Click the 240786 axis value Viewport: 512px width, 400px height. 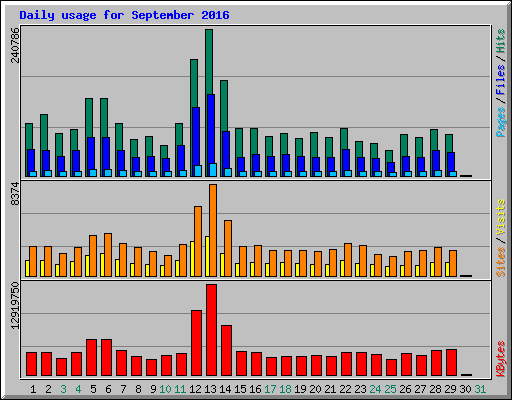[x=15, y=45]
